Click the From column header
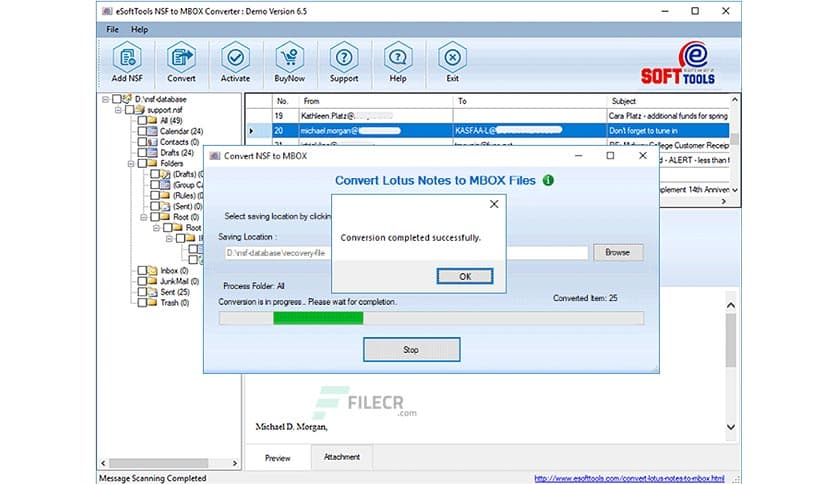The width and height of the screenshot is (836, 484). click(375, 101)
